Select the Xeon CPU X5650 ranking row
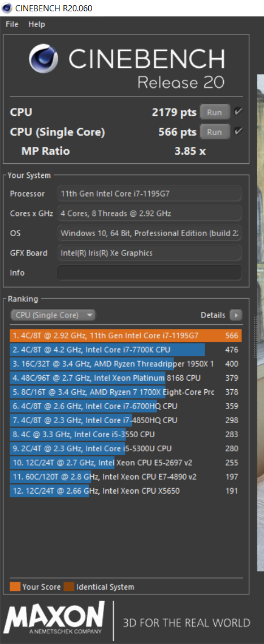 coord(125,490)
